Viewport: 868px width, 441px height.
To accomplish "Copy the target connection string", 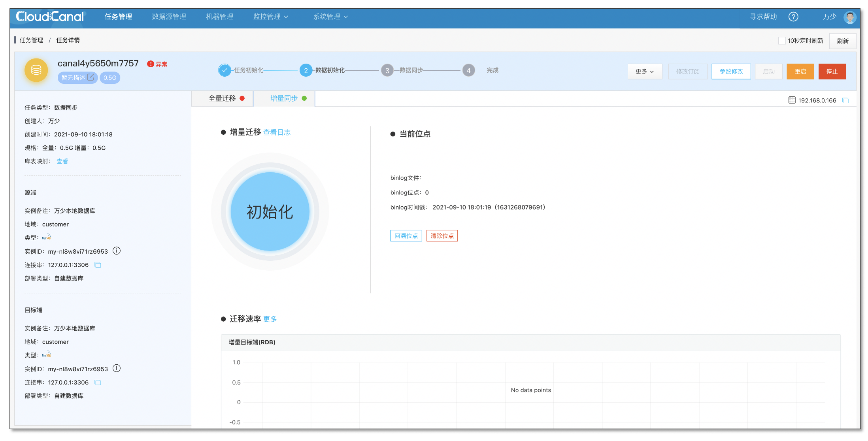I will [x=98, y=383].
